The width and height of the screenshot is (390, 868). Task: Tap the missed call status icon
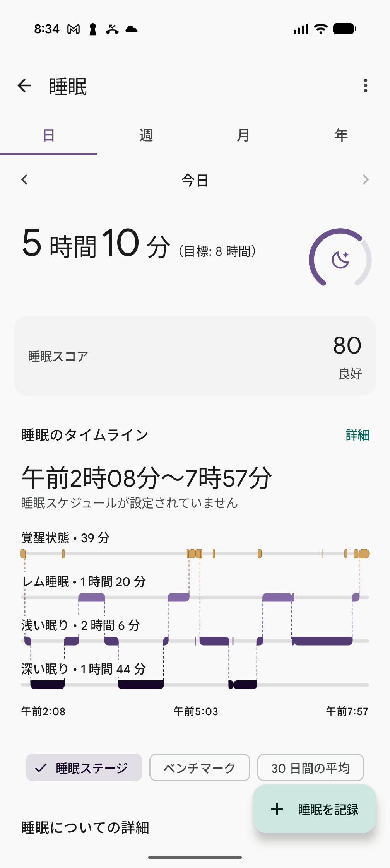point(112,29)
